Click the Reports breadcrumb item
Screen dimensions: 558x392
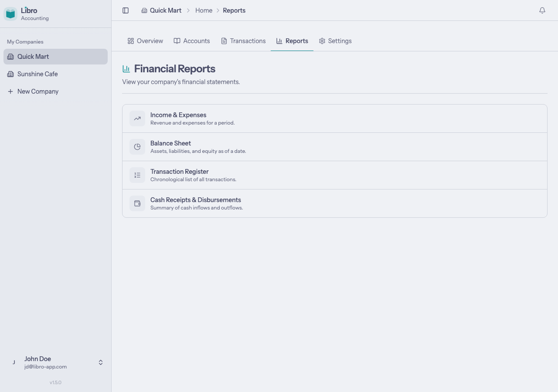[234, 10]
